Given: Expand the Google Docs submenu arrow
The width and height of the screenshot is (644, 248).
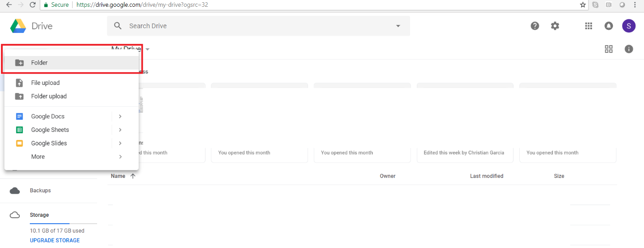Looking at the screenshot, I should 120,117.
